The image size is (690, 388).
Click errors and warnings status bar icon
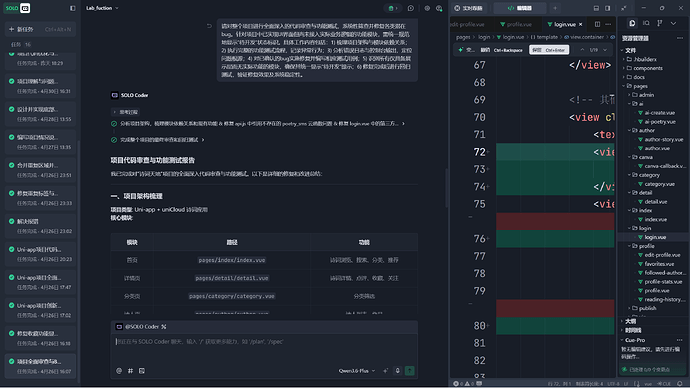tap(464, 384)
